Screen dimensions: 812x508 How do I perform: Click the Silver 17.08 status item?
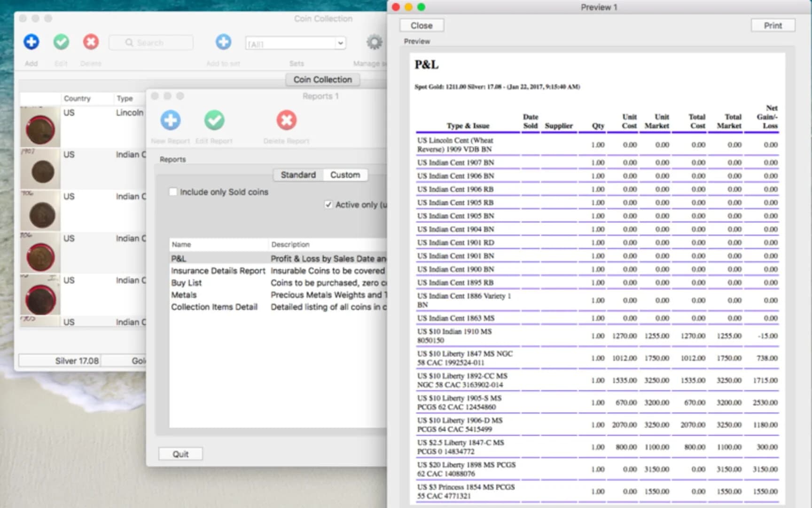click(x=76, y=360)
